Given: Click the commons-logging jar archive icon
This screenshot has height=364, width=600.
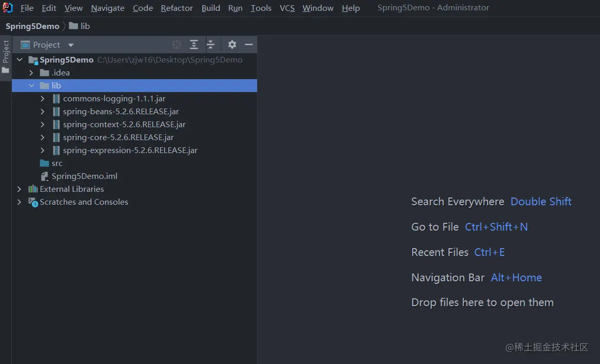Looking at the screenshot, I should 56,99.
